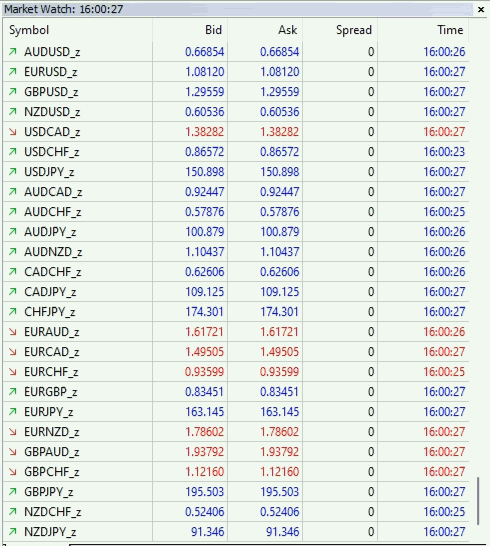The width and height of the screenshot is (490, 546).
Task: Click the green arrow icon for NZDJPY_z
Action: (13, 532)
